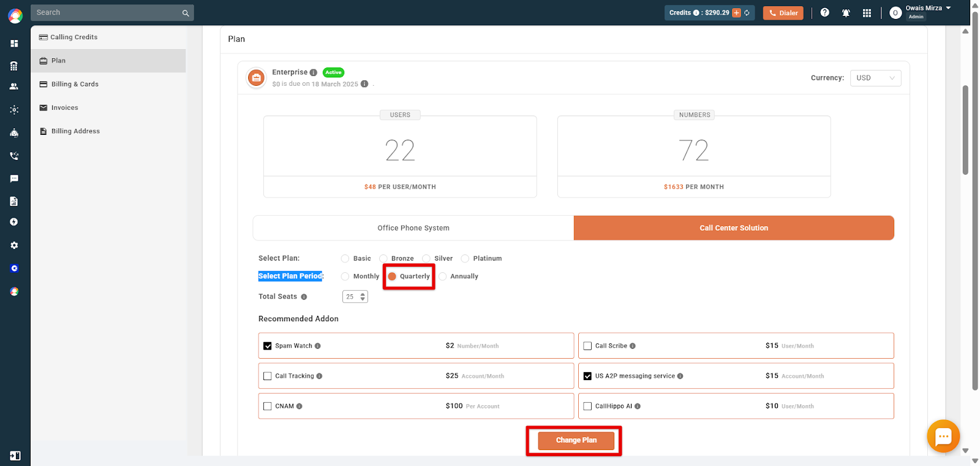Screen dimensions: 980x466
Task: Click the chat message icon in left sidebar
Action: [x=14, y=179]
